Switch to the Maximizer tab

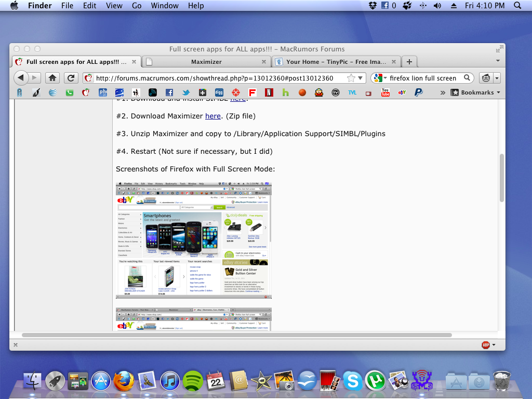point(206,62)
